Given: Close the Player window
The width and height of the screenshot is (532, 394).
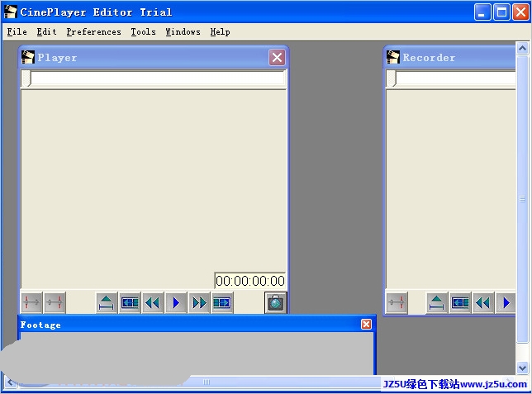Looking at the screenshot, I should pyautogui.click(x=277, y=57).
